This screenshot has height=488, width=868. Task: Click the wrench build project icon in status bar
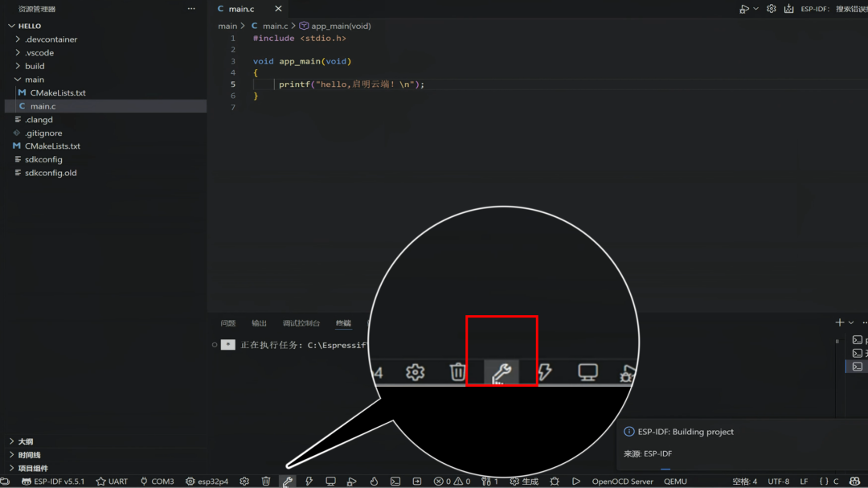[x=287, y=482]
